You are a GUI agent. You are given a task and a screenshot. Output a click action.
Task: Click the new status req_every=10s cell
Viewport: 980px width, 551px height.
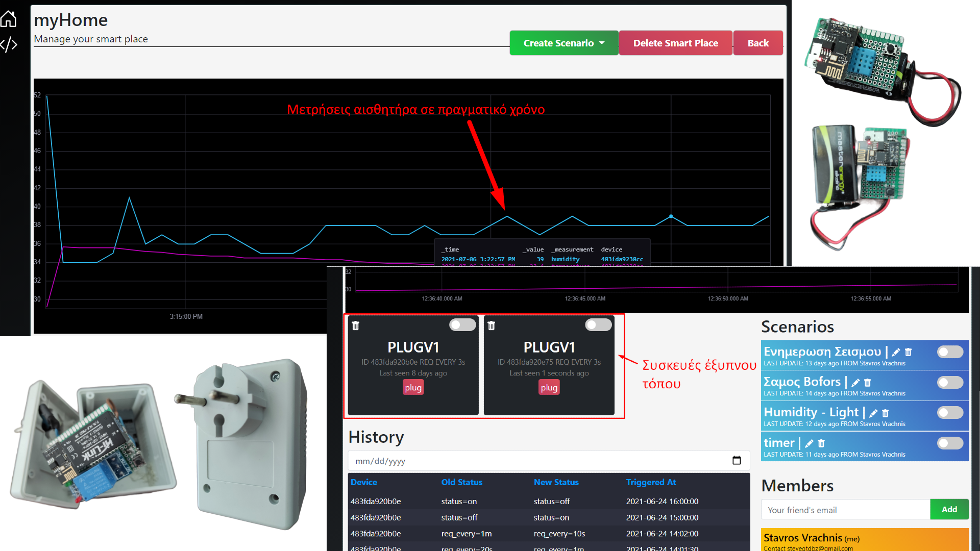click(x=559, y=534)
